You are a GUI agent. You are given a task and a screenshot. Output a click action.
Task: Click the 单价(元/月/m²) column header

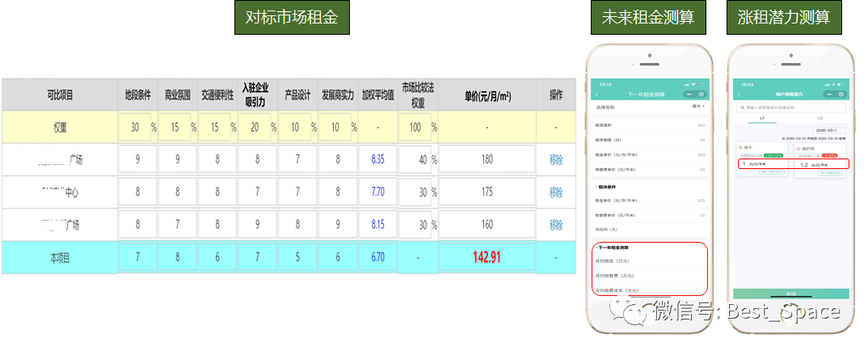(487, 95)
